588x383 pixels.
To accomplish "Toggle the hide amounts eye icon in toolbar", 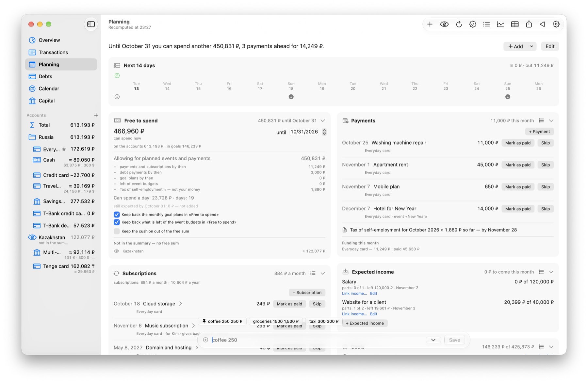I will coord(444,24).
